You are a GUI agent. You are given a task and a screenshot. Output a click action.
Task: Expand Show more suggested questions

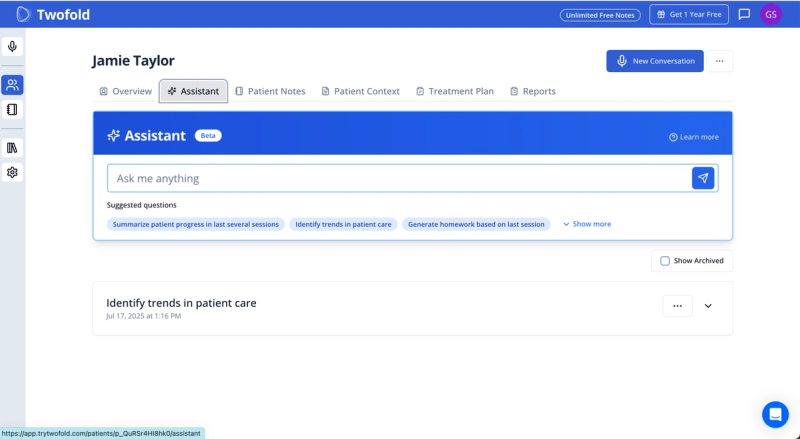(x=587, y=224)
